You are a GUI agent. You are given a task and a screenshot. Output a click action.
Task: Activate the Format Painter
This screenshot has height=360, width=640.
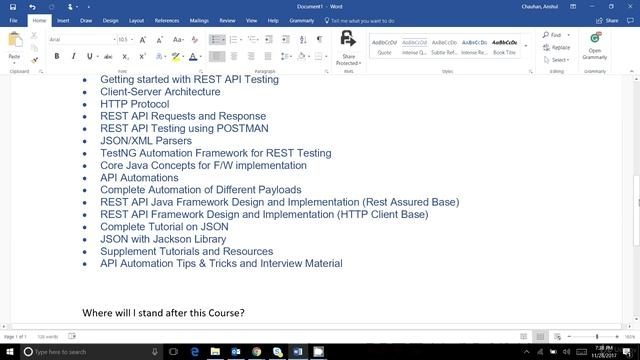coord(34,60)
